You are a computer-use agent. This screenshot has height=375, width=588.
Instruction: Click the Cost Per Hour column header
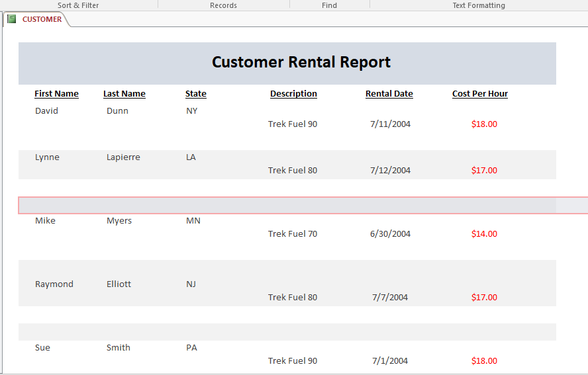click(480, 94)
